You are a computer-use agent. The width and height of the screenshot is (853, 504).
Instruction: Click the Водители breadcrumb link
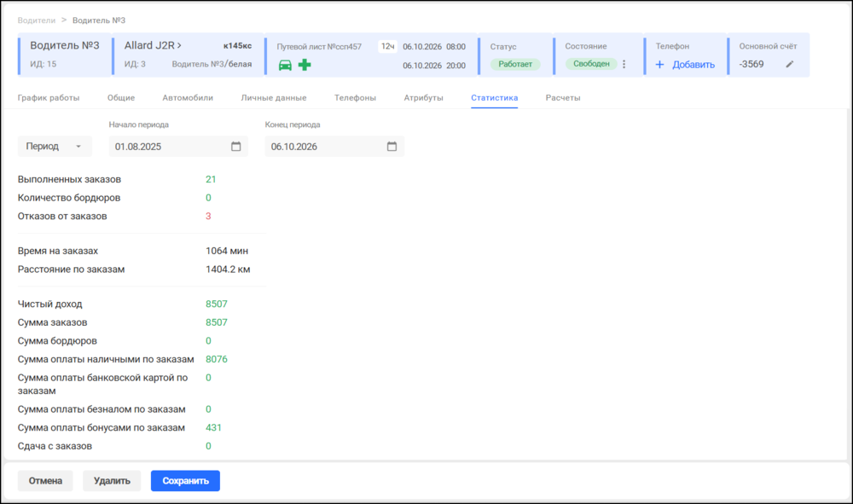coord(37,20)
